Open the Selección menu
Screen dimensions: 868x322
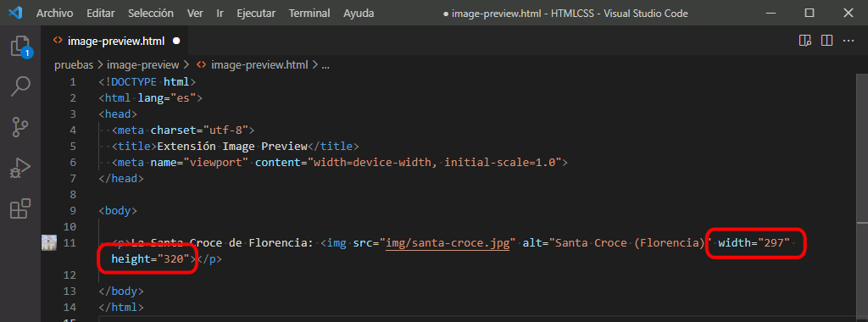click(x=151, y=13)
